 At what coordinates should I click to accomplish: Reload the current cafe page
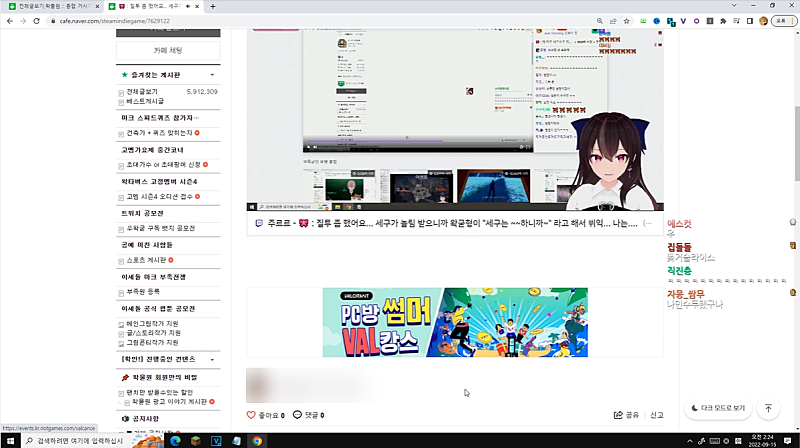tap(36, 21)
